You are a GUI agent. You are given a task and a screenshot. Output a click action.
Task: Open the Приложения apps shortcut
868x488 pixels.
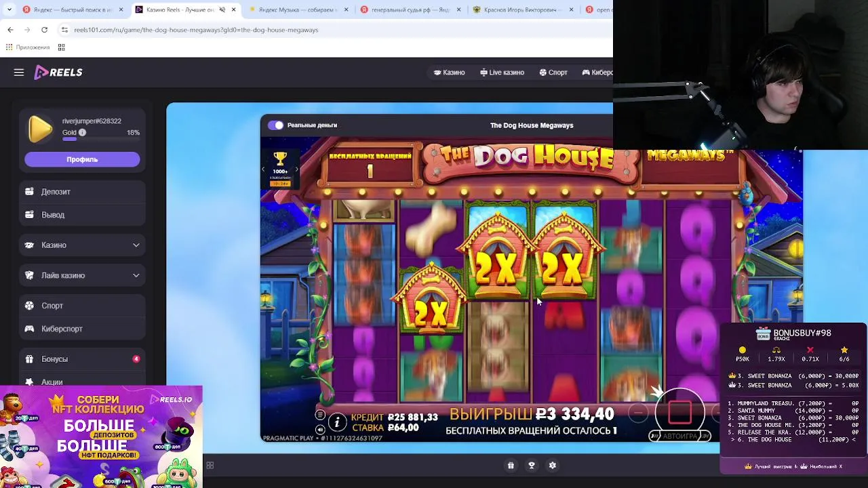pos(28,47)
